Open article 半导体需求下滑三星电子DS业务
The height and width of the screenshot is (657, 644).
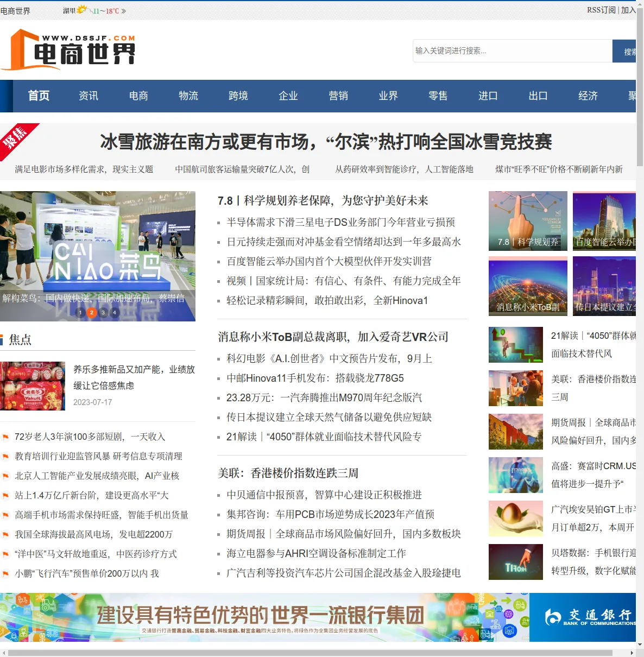click(x=341, y=222)
